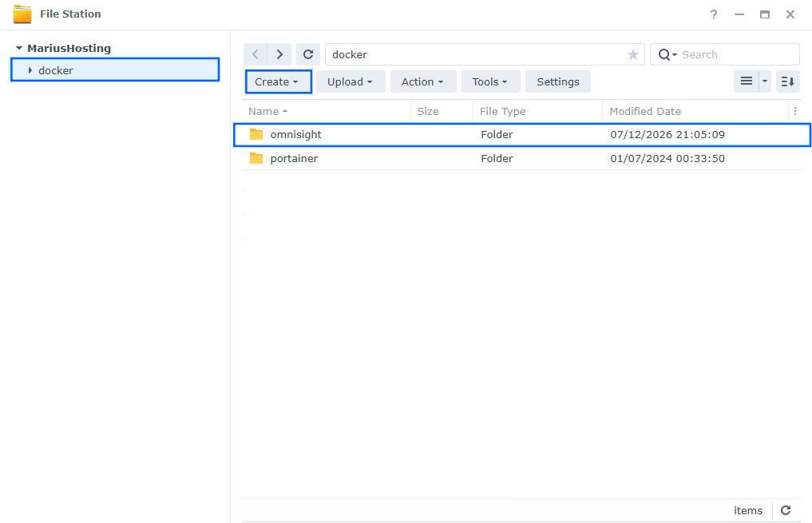This screenshot has height=523, width=812.
Task: Go back with the left arrow button
Action: (255, 54)
